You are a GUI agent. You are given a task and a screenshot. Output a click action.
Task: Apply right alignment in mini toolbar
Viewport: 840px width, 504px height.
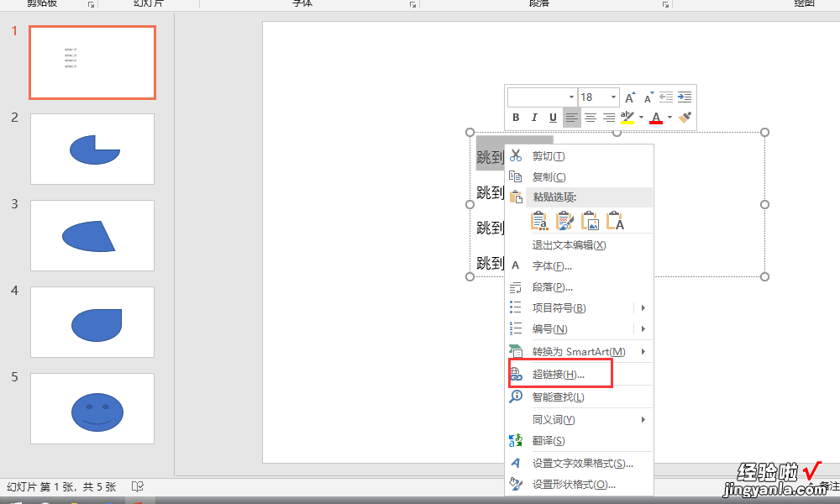point(609,118)
